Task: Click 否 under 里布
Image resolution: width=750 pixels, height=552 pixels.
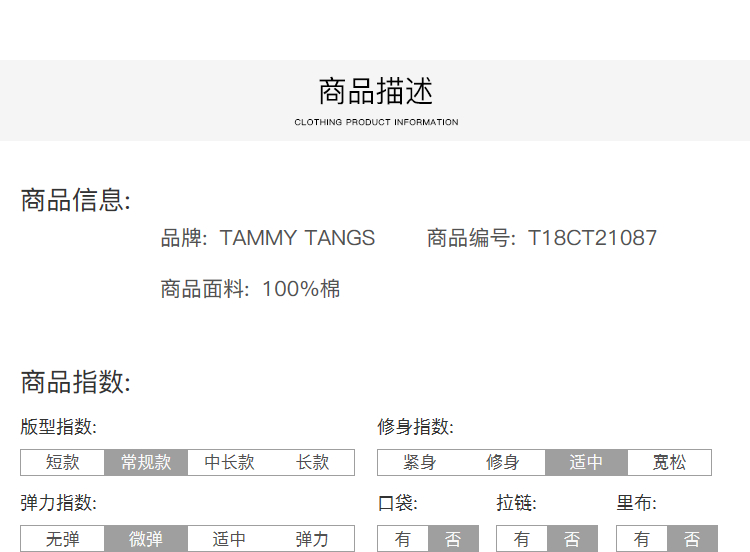Action: (x=692, y=539)
